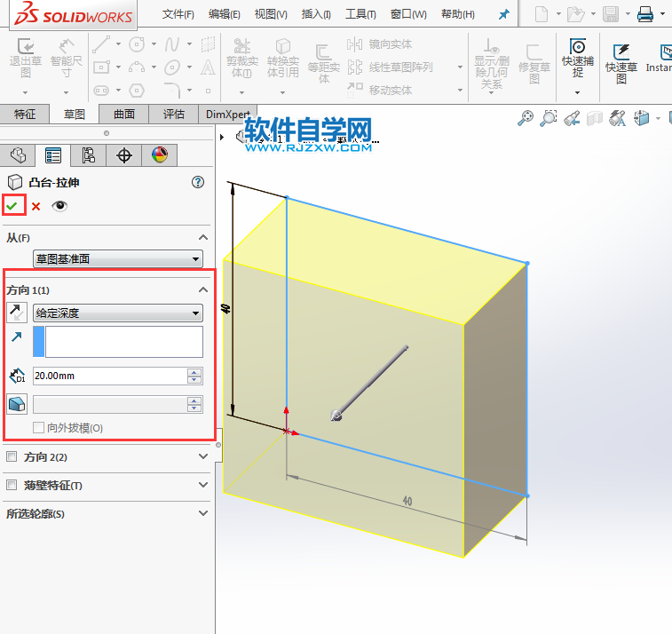This screenshot has height=634, width=672.
Task: Select the Smart Dimension (智能尺寸) tool
Action: [66, 46]
